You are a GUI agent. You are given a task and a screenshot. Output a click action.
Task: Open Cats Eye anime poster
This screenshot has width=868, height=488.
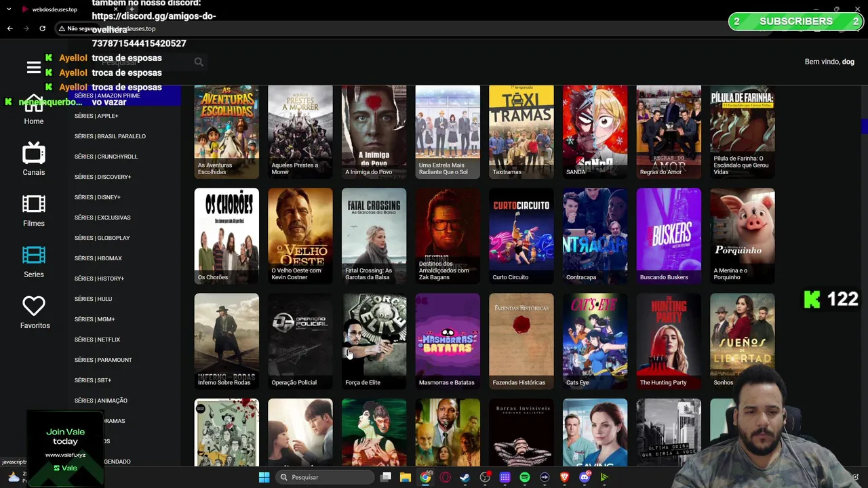pyautogui.click(x=595, y=341)
